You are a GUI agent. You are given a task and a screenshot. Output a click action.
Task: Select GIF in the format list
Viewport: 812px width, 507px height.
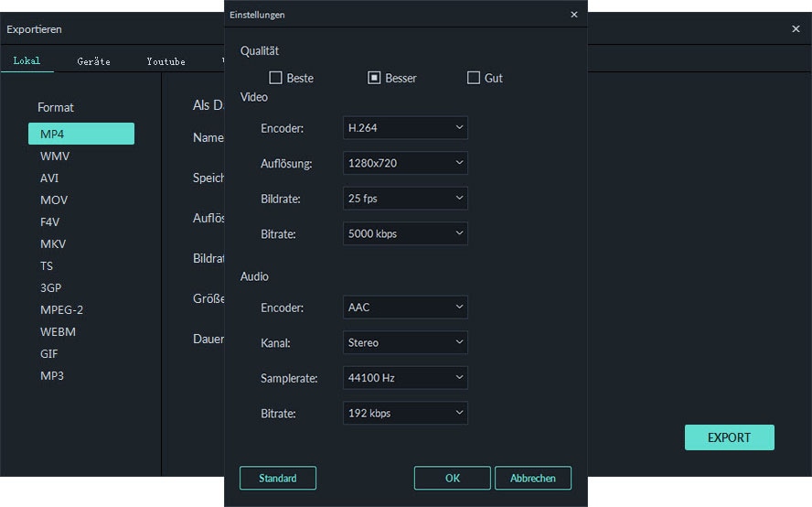[x=49, y=353]
